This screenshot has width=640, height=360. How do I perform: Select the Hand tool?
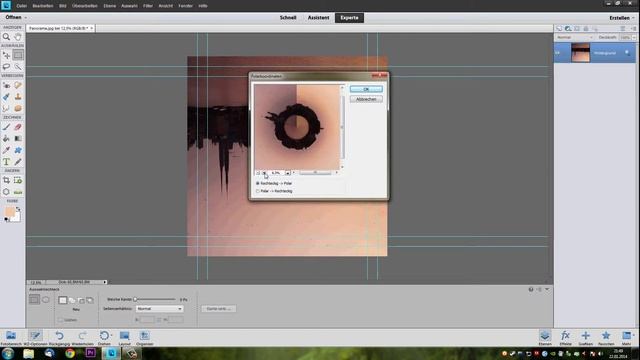coord(18,37)
